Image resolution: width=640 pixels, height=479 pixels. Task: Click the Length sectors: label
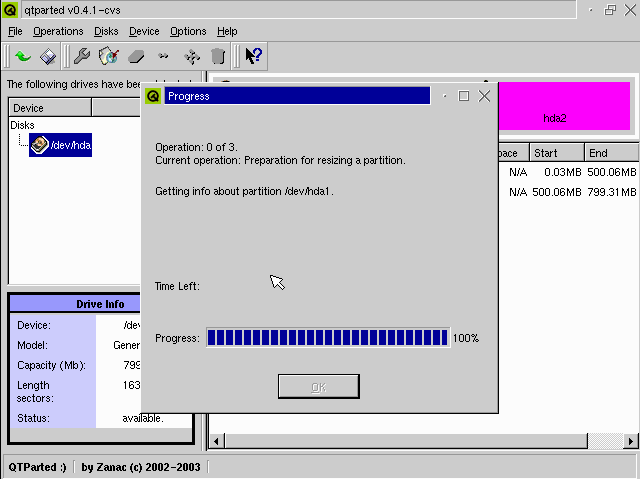[x=35, y=392]
